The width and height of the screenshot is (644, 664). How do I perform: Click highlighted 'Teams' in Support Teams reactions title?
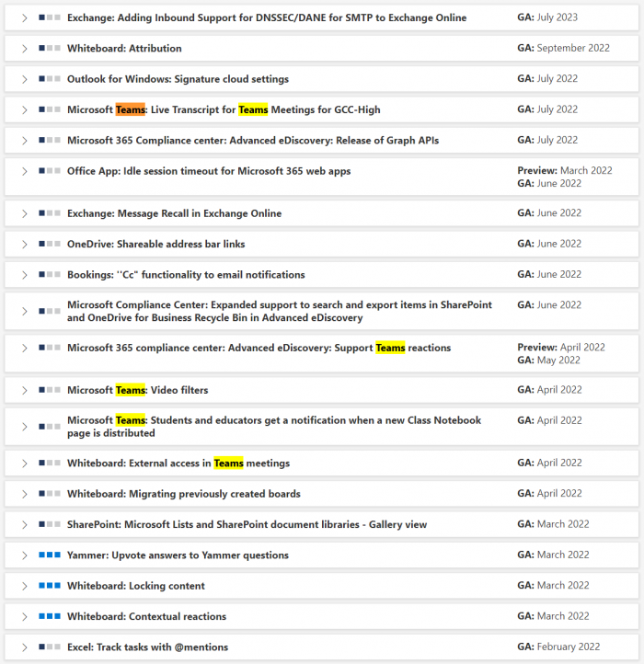click(x=390, y=348)
